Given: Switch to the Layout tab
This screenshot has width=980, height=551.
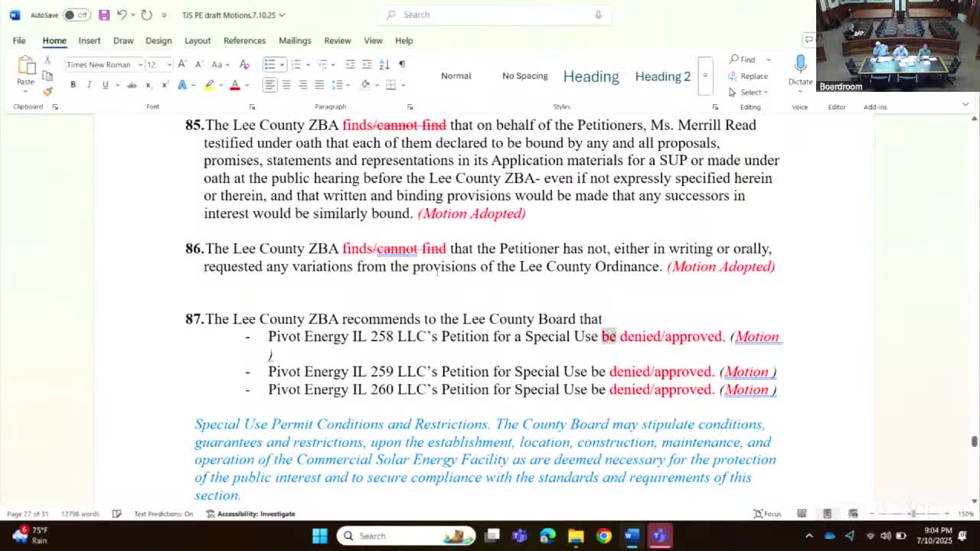Looking at the screenshot, I should 197,41.
